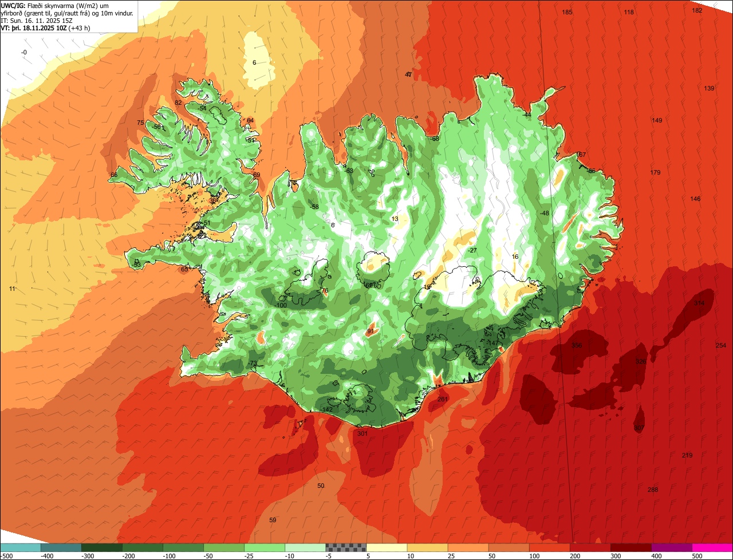Click the map value '185'
This screenshot has width=733, height=560.
(567, 12)
